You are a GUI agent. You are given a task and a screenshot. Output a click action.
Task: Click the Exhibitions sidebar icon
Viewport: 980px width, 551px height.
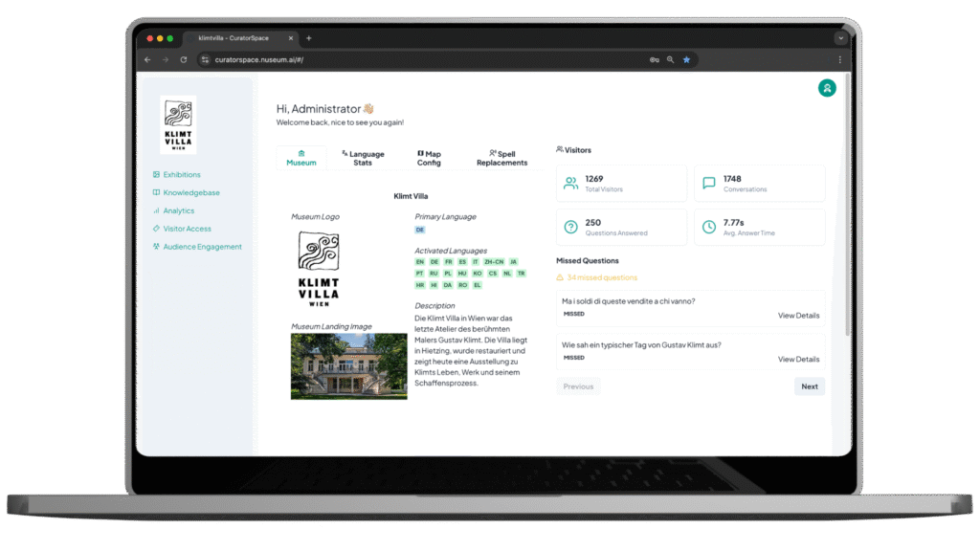click(156, 175)
